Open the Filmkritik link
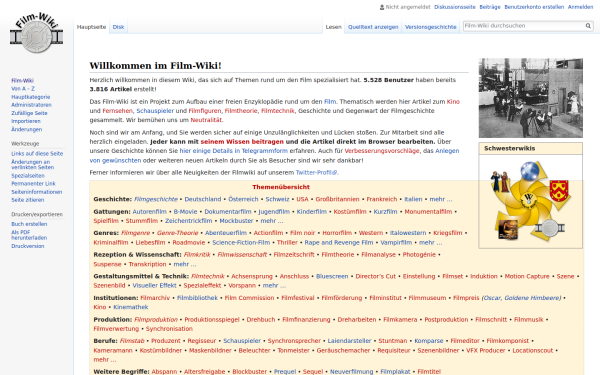Image resolution: width=600 pixels, height=375 pixels. pos(197,254)
